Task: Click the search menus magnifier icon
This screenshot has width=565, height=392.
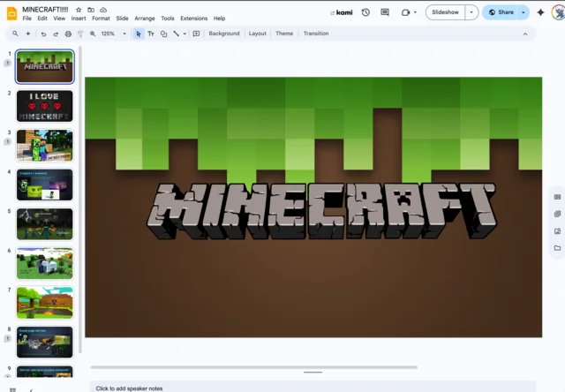Action: click(x=15, y=34)
